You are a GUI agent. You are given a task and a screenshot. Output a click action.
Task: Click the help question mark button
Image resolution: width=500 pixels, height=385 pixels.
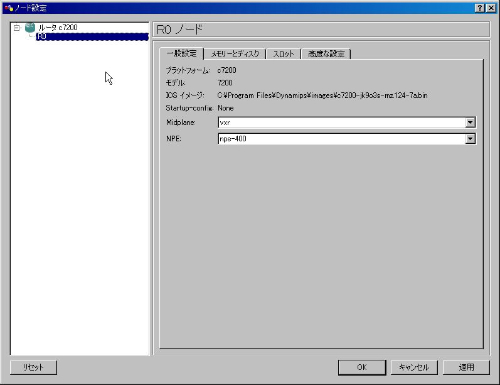(x=480, y=8)
